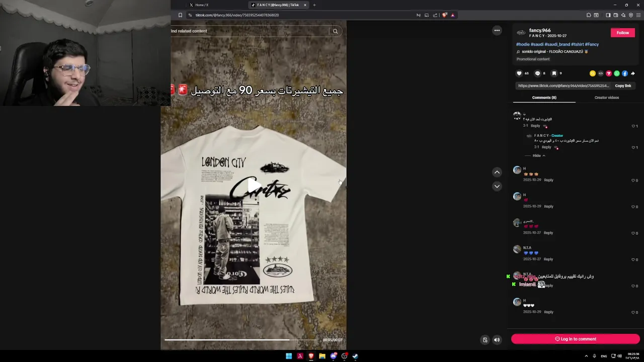
Task: Seek on the video progress bar
Action: 240,340
